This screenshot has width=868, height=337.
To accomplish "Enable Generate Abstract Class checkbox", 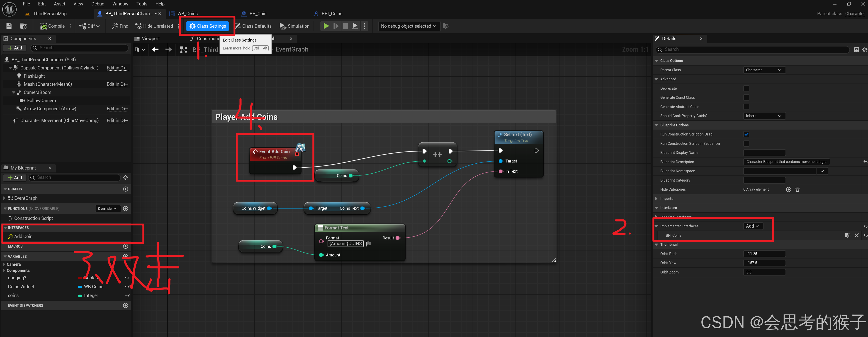I will click(x=746, y=107).
